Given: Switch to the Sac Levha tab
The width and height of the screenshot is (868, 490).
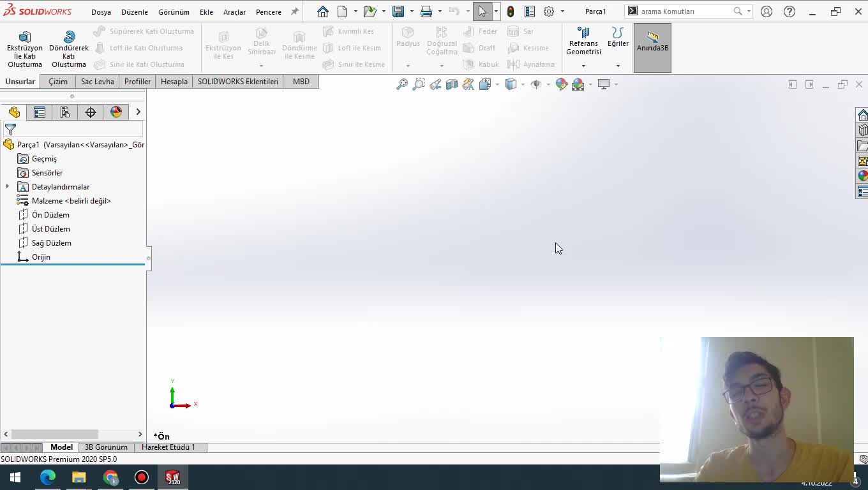Looking at the screenshot, I should (98, 82).
